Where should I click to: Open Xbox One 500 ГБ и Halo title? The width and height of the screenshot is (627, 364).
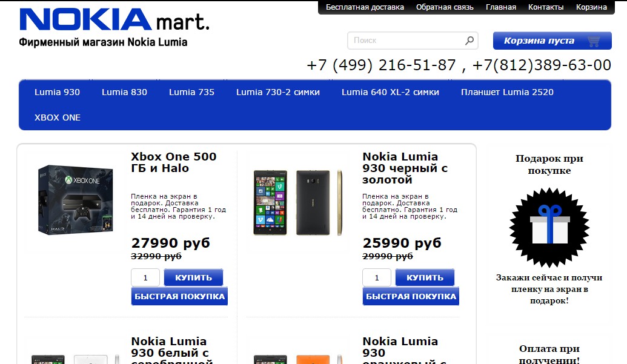(173, 162)
